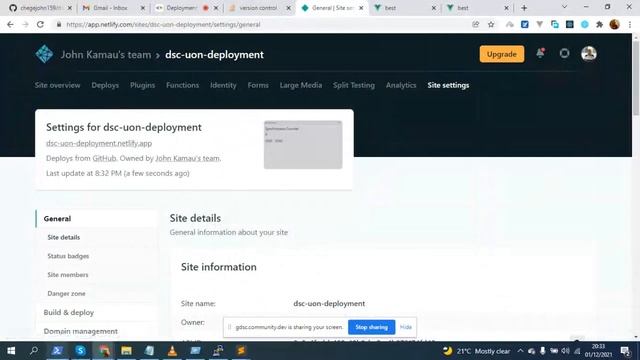Follow the GitHub link
The image size is (640, 360).
[x=104, y=158]
